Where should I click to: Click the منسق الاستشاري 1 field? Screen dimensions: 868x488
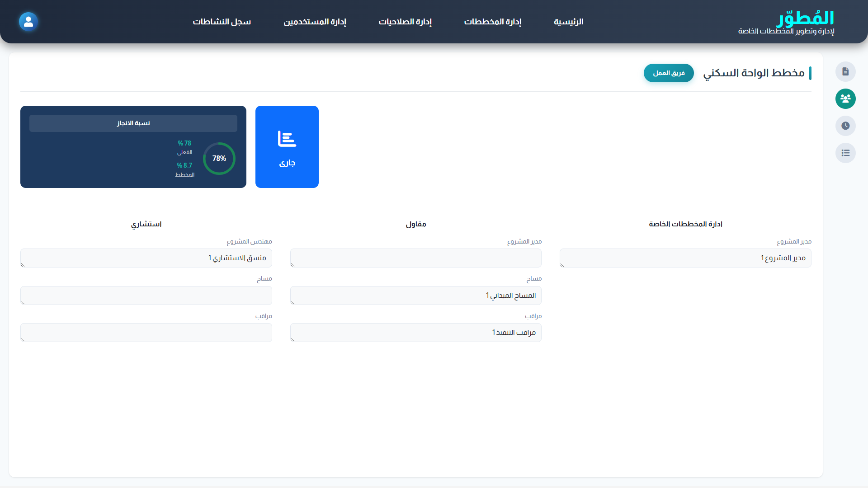pos(146,258)
